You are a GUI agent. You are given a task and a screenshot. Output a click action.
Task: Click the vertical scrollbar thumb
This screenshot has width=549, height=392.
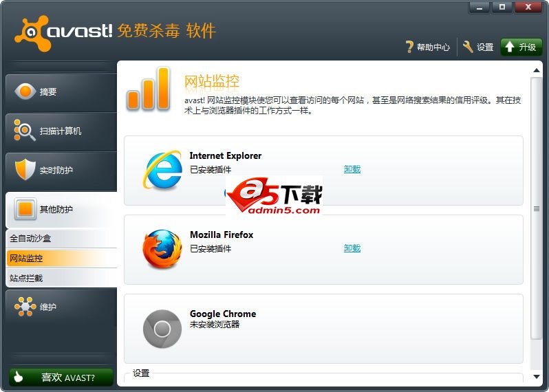pyautogui.click(x=537, y=208)
